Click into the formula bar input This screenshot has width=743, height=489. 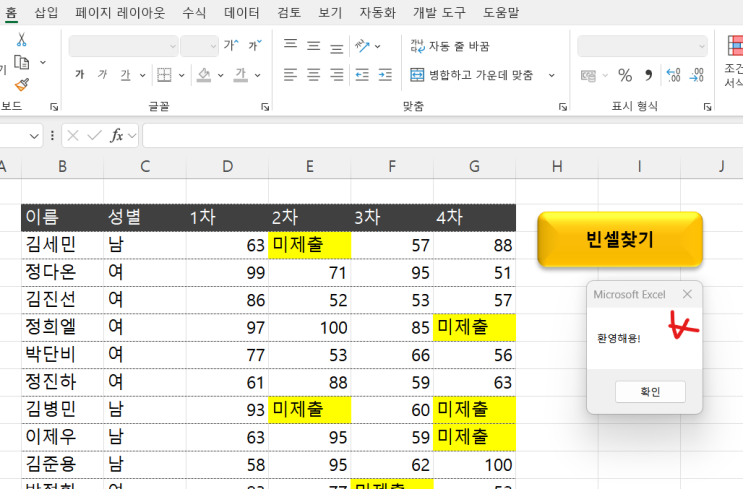[x=443, y=136]
